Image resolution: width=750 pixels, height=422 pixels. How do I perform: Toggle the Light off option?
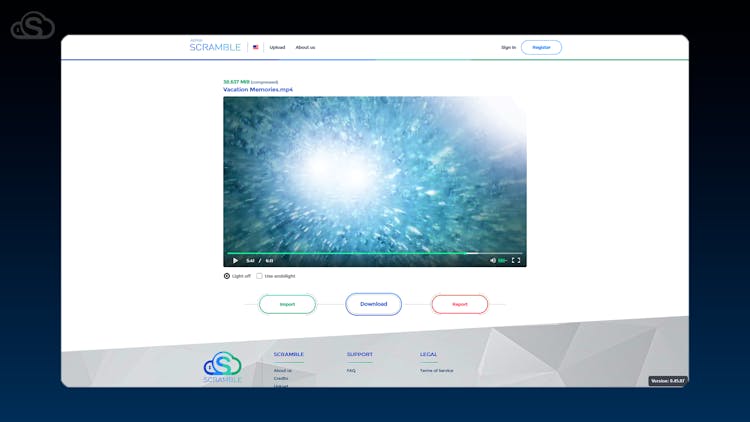click(227, 276)
